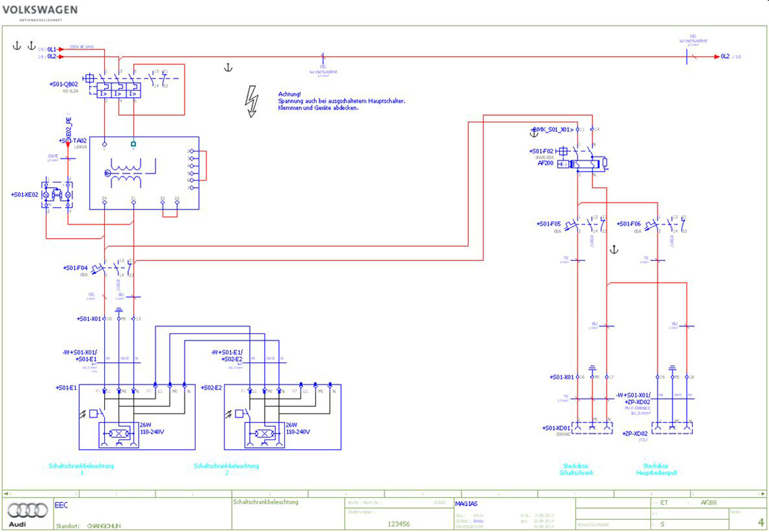Viewport: 769px width, 532px height.
Task: Click the Schaltschrankbeleuchtung 1 caption
Action: tap(82, 469)
